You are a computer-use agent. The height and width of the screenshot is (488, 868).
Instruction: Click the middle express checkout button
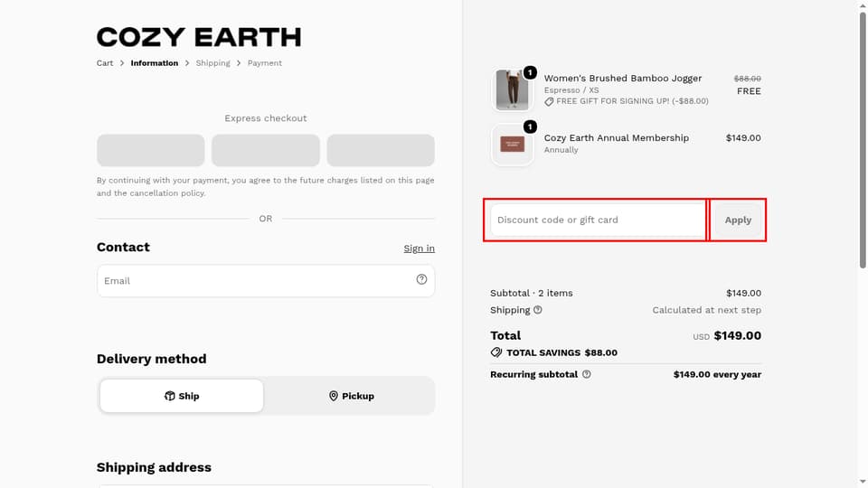(x=266, y=150)
